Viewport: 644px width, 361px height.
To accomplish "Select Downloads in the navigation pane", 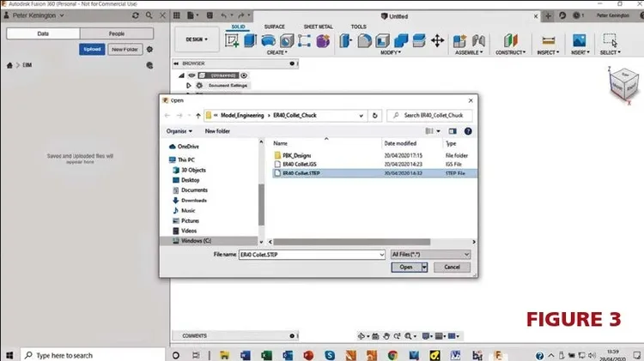I will tap(194, 200).
